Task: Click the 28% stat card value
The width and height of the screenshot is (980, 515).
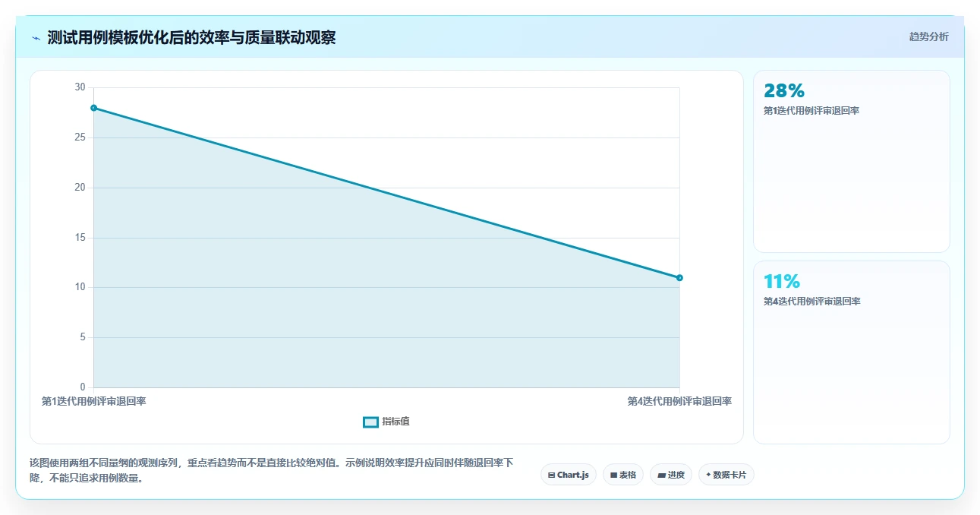Action: 784,91
